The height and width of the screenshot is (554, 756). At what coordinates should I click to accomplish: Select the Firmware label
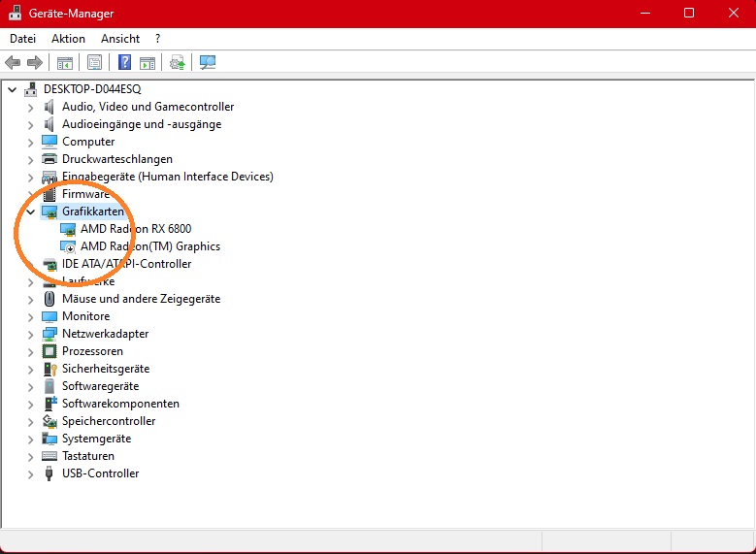tap(85, 194)
